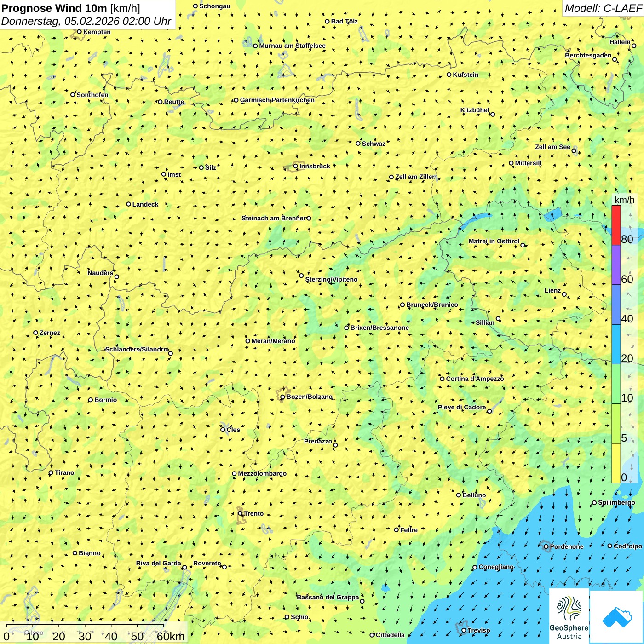Click the 'Codroipo' label
644x644 pixels.
[x=628, y=546]
